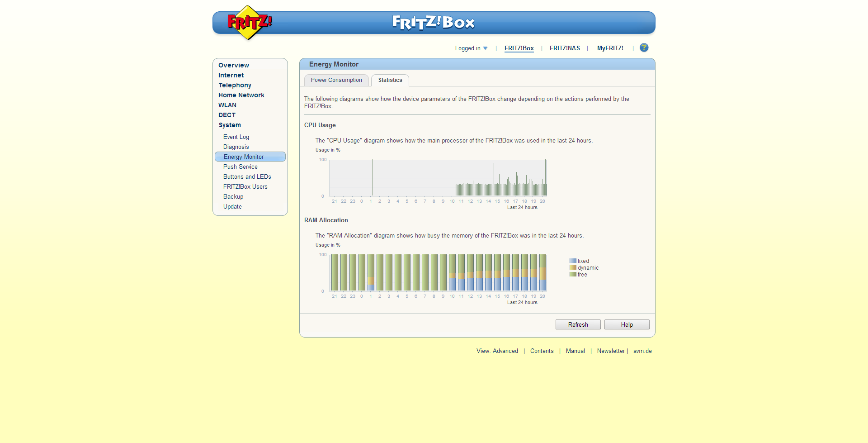Click the free legend color swatch
Image resolution: width=868 pixels, height=443 pixels.
[x=573, y=274]
